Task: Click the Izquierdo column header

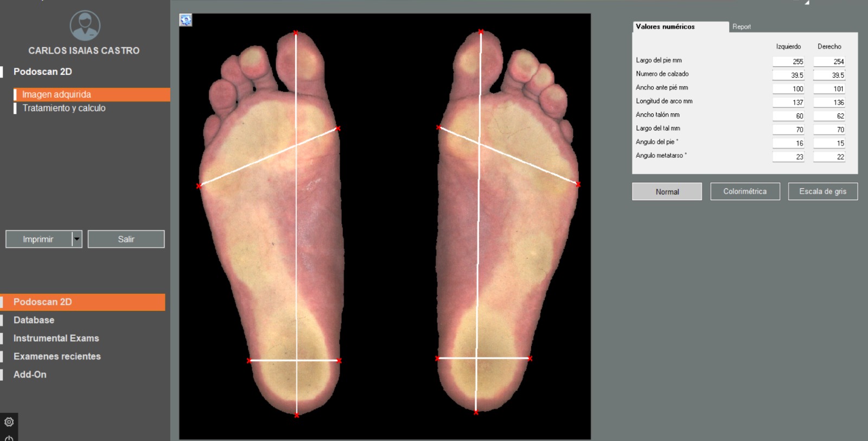Action: pyautogui.click(x=788, y=47)
